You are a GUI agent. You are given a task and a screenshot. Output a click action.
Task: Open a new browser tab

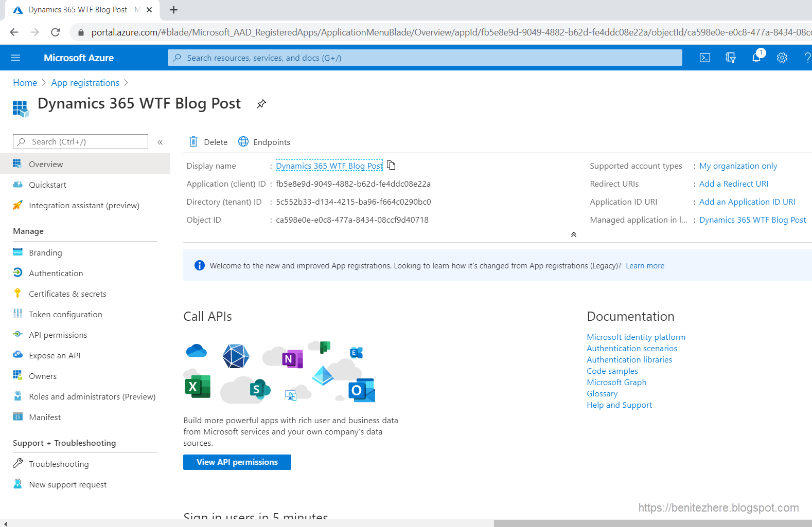click(174, 10)
